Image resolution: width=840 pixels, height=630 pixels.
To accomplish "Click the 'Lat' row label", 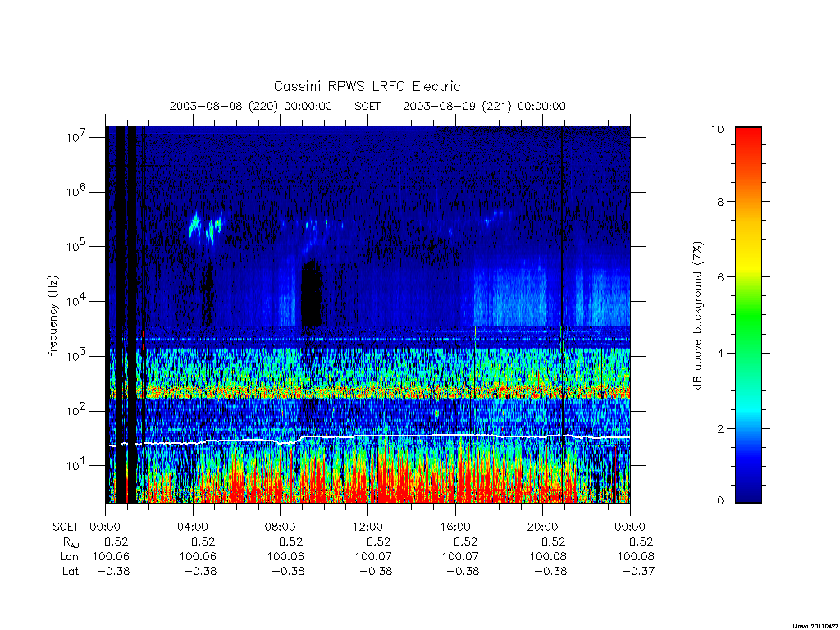I will pyautogui.click(x=71, y=572).
